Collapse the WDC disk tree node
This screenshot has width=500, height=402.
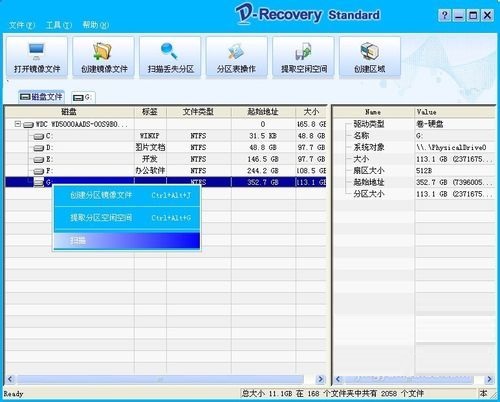[18, 124]
